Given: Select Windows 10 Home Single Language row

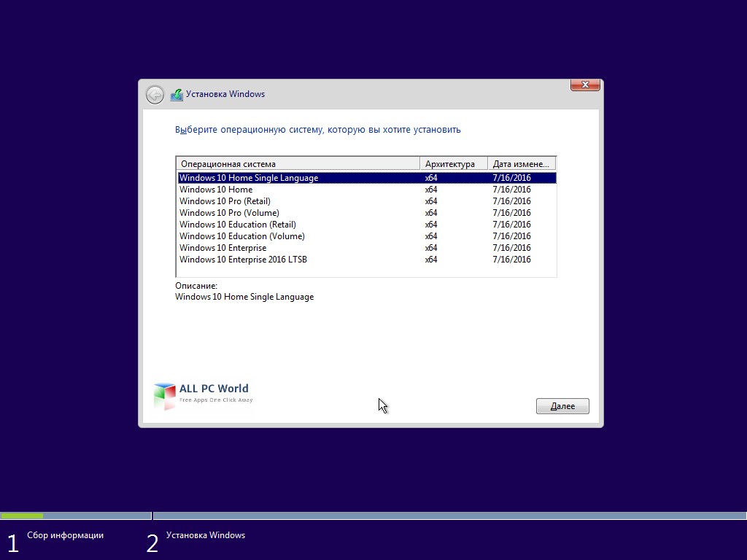Looking at the screenshot, I should 367,178.
